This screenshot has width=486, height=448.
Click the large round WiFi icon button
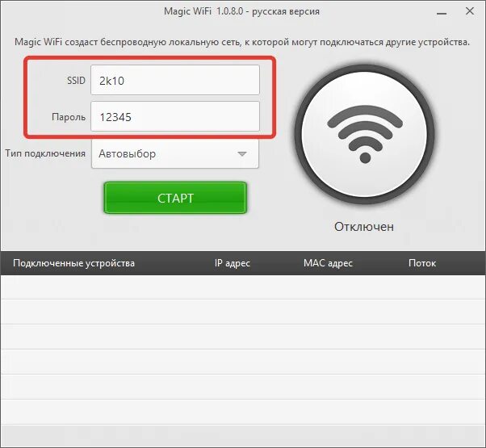pyautogui.click(x=365, y=134)
